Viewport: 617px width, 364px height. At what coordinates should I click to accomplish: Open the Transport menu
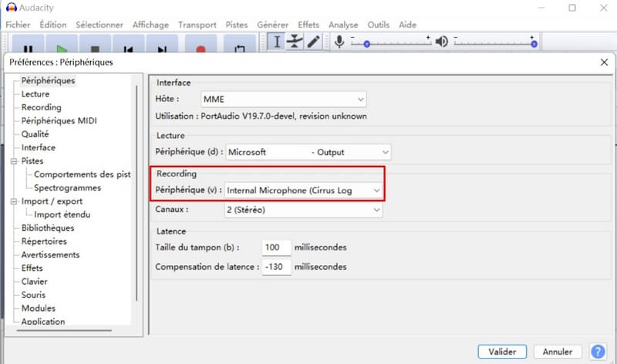[197, 25]
